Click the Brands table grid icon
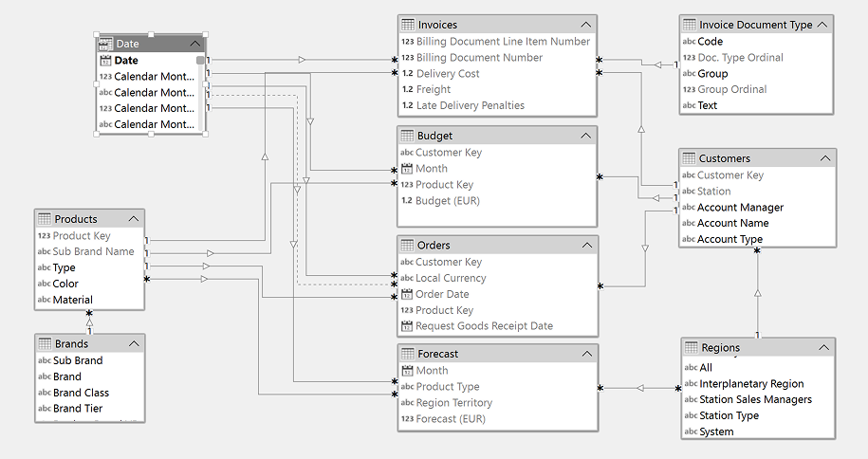 pos(45,344)
